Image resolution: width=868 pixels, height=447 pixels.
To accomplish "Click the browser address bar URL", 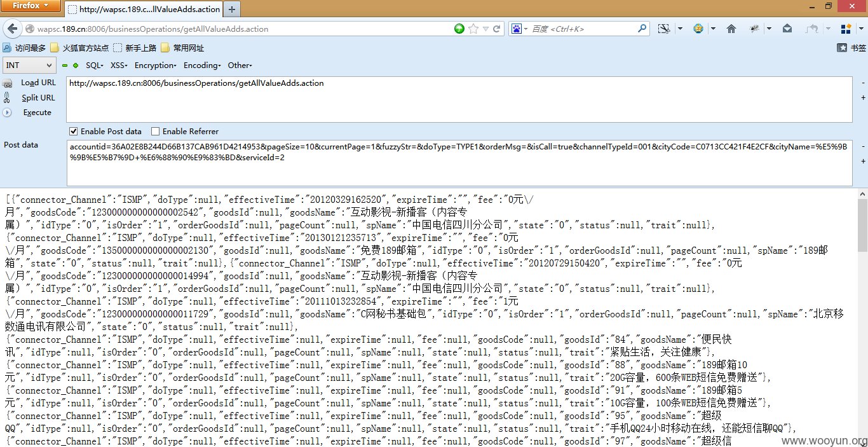I will pos(153,29).
